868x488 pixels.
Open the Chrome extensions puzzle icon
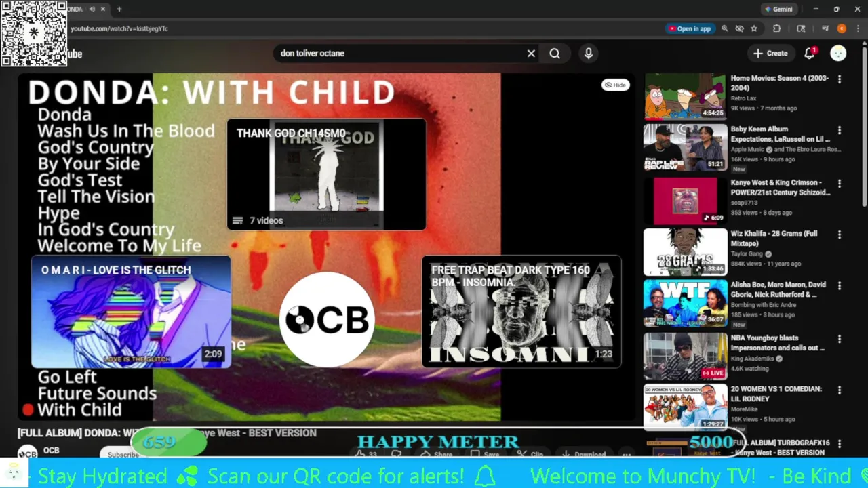[x=777, y=28]
